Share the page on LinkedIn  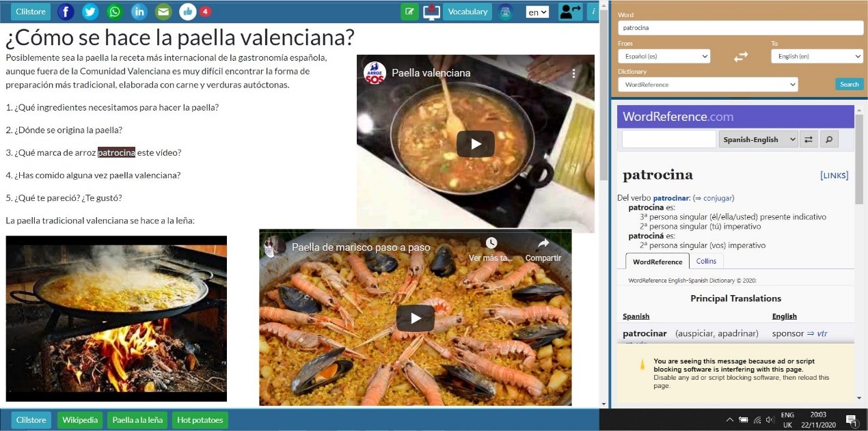[139, 12]
